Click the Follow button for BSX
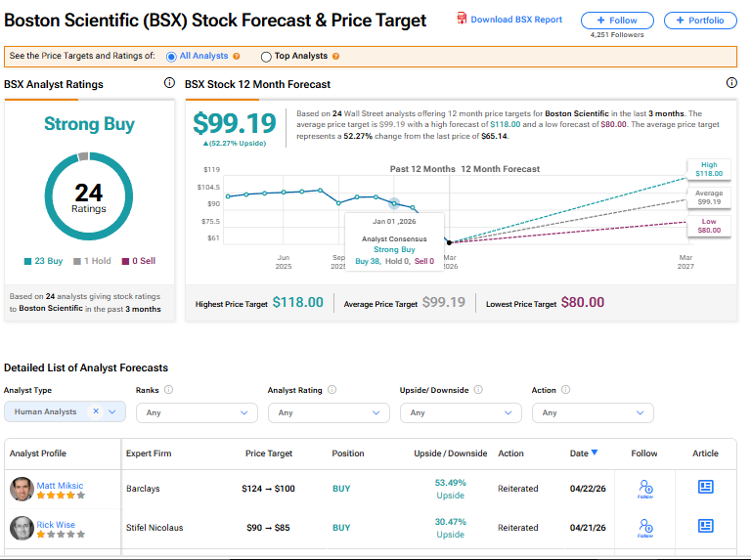Screen dimensions: 751x560 [617, 21]
